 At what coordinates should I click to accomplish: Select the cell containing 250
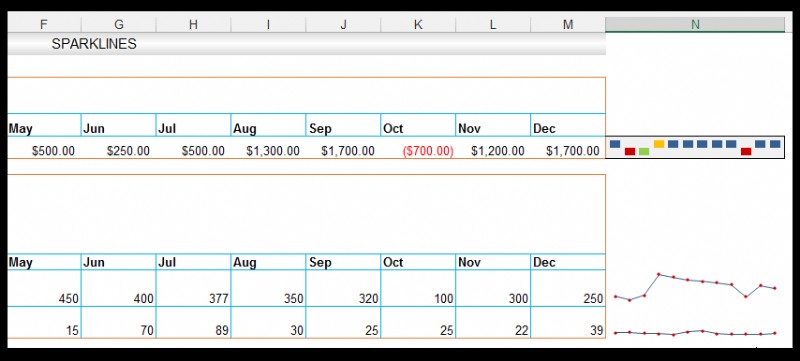click(x=568, y=288)
